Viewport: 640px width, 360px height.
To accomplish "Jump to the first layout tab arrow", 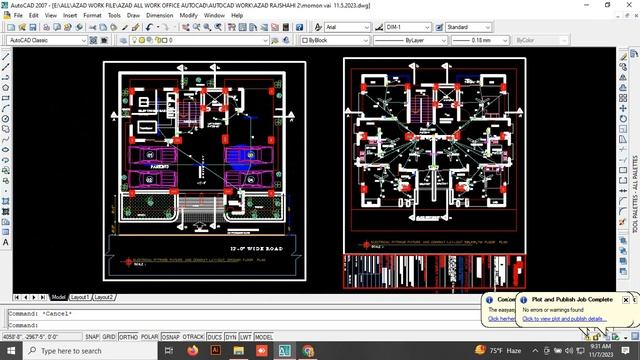I will point(16,298).
